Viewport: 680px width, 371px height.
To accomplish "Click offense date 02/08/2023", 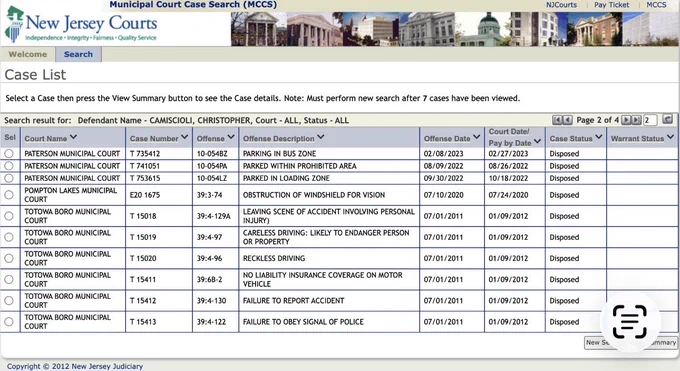I will tap(444, 154).
